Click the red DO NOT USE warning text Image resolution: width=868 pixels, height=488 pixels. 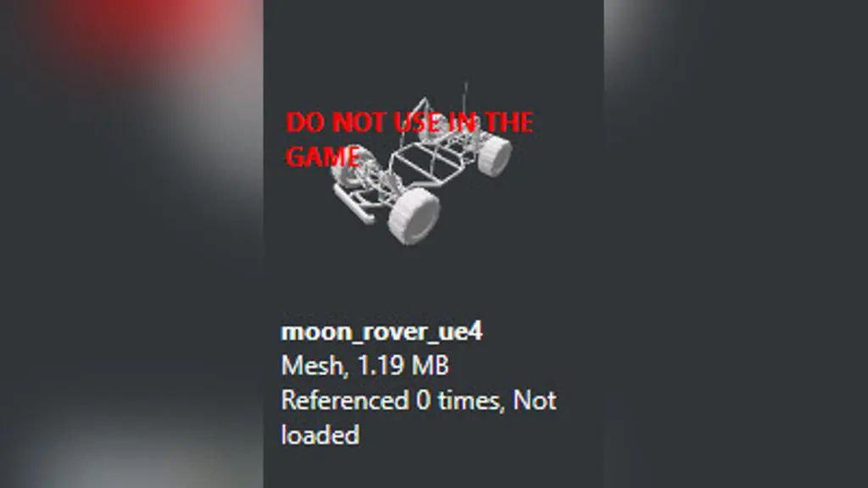pos(409,139)
